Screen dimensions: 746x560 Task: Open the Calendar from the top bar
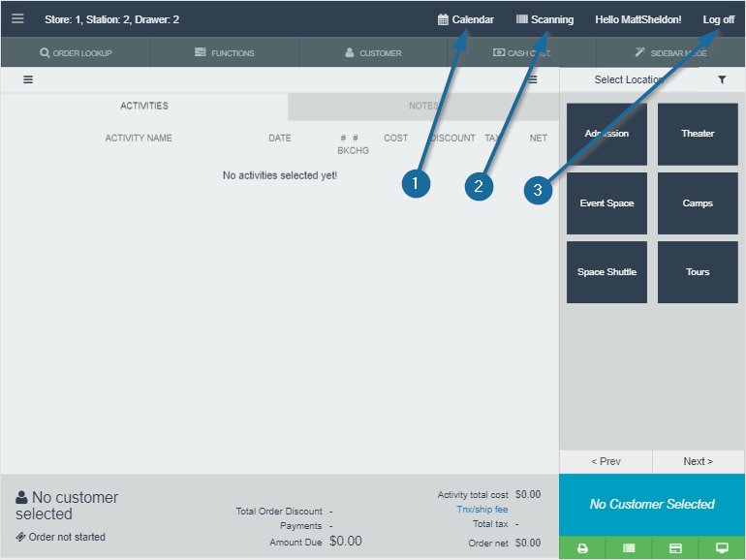point(465,19)
